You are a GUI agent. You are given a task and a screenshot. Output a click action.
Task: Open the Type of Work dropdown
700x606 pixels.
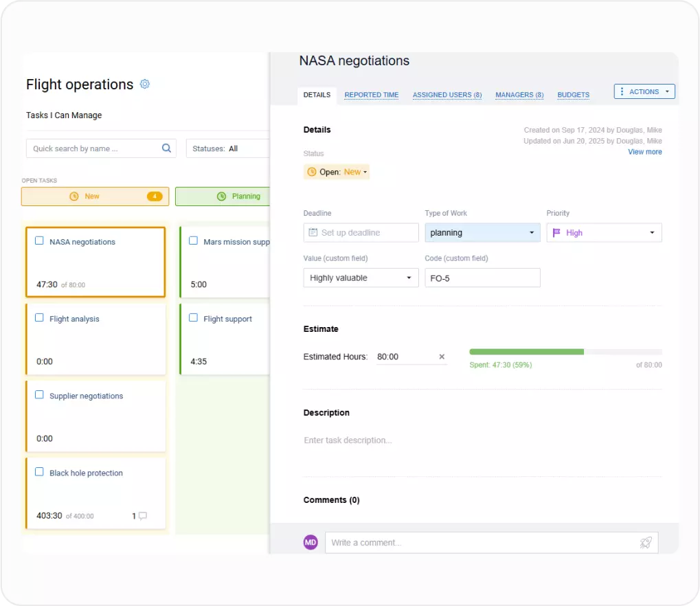click(x=482, y=232)
